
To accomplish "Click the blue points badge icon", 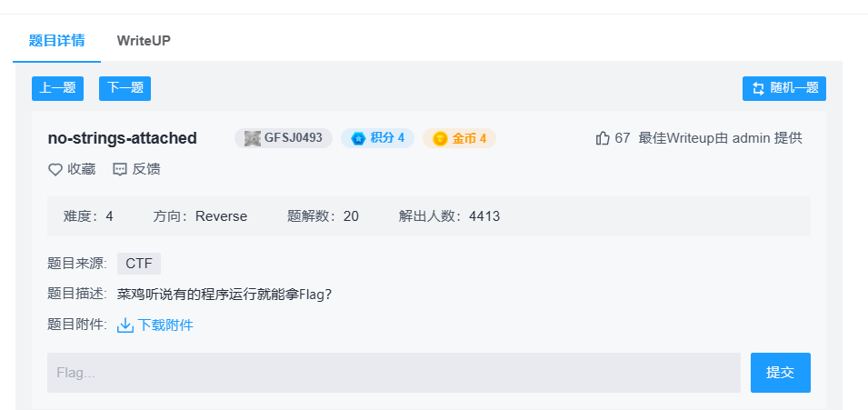I will pyautogui.click(x=358, y=138).
